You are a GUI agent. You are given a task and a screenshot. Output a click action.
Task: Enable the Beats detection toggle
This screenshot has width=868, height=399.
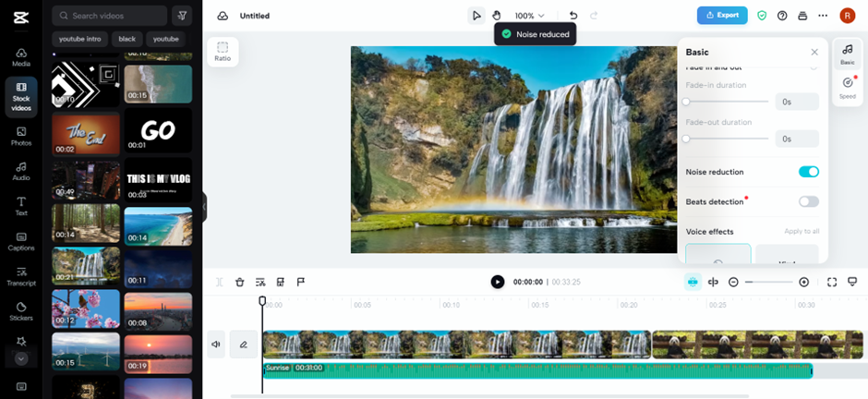pos(808,201)
